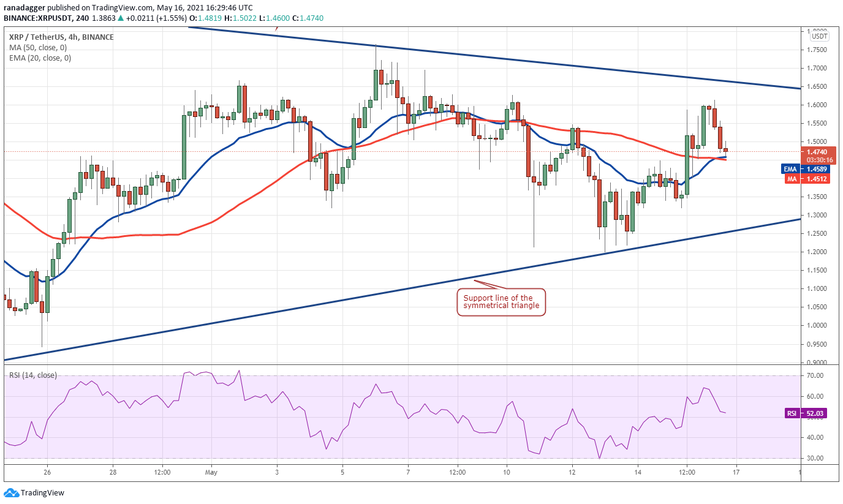Click the current price 1.4740 label
The width and height of the screenshot is (843, 504).
pos(816,152)
